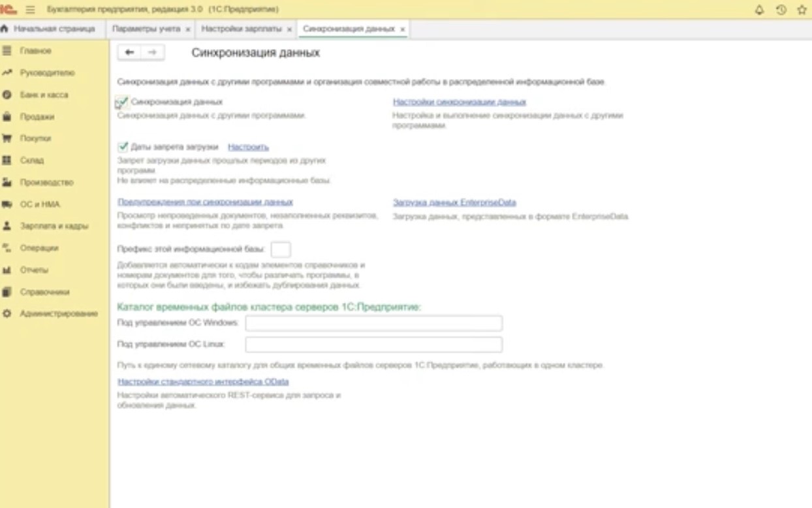Click the back arrow navigation button
The height and width of the screenshot is (508, 812).
coord(129,53)
